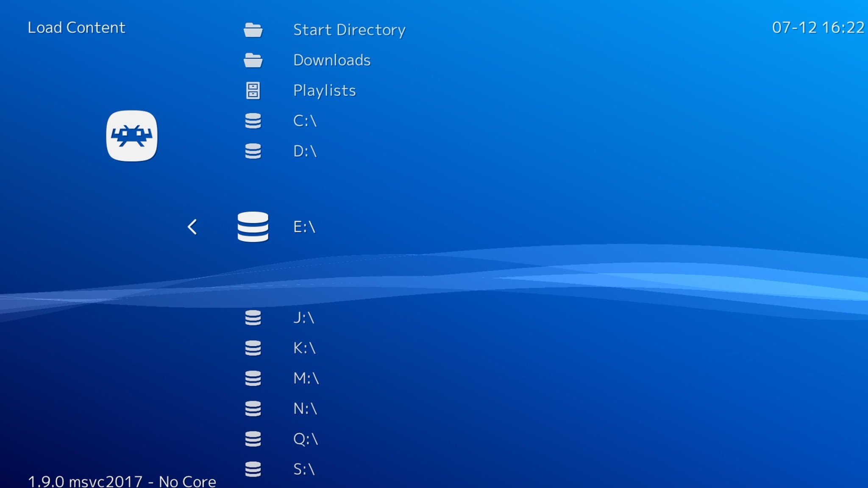
Task: Browse the C:\ drive label
Action: (305, 121)
